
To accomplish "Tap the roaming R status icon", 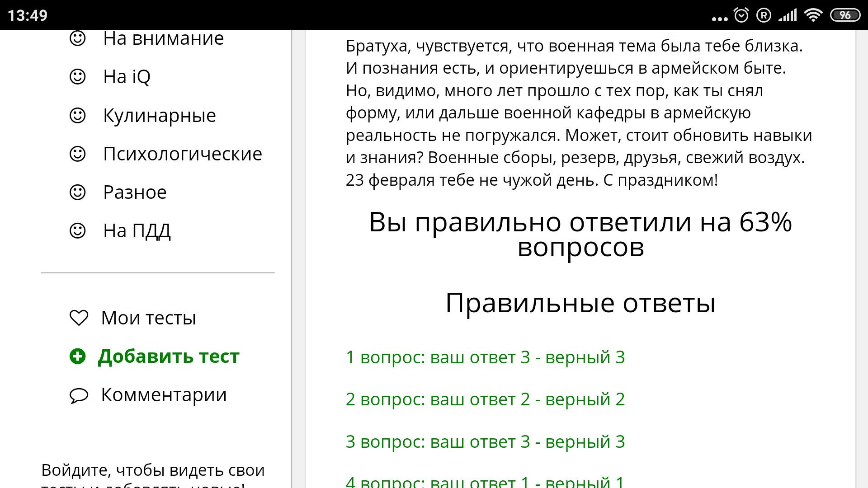I will pos(764,15).
